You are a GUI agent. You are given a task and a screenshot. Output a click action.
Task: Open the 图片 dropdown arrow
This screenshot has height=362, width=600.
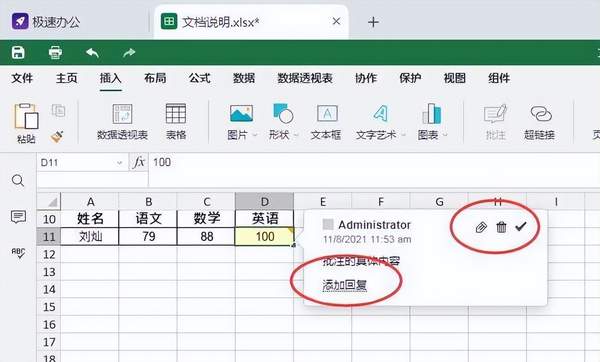[255, 135]
